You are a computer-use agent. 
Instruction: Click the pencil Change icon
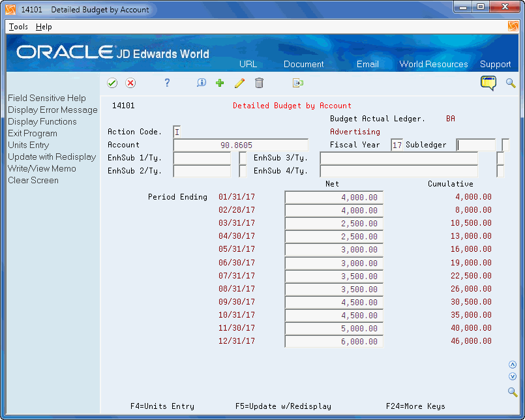pos(239,83)
